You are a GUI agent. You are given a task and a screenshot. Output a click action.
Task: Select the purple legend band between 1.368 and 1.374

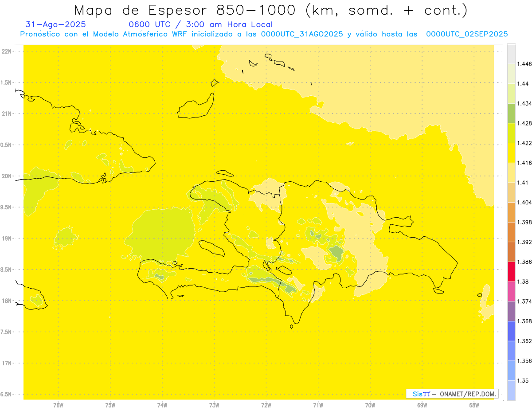511,311
